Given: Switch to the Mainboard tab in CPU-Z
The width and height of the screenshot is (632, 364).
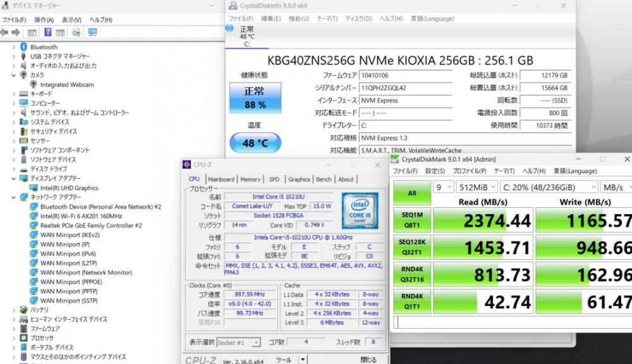Looking at the screenshot, I should (x=221, y=179).
